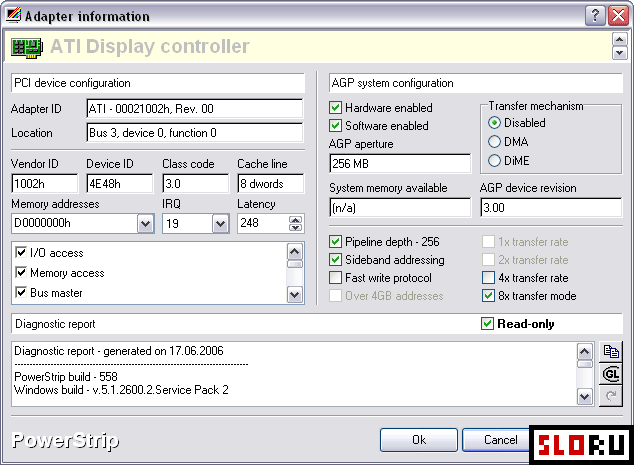Click the Ok button
This screenshot has width=634, height=465.
click(x=419, y=440)
